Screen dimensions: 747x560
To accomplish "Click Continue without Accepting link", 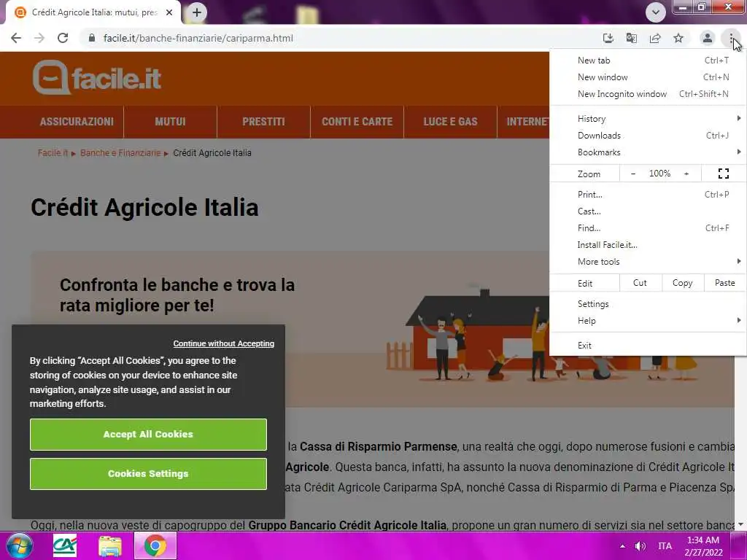I will point(223,343).
